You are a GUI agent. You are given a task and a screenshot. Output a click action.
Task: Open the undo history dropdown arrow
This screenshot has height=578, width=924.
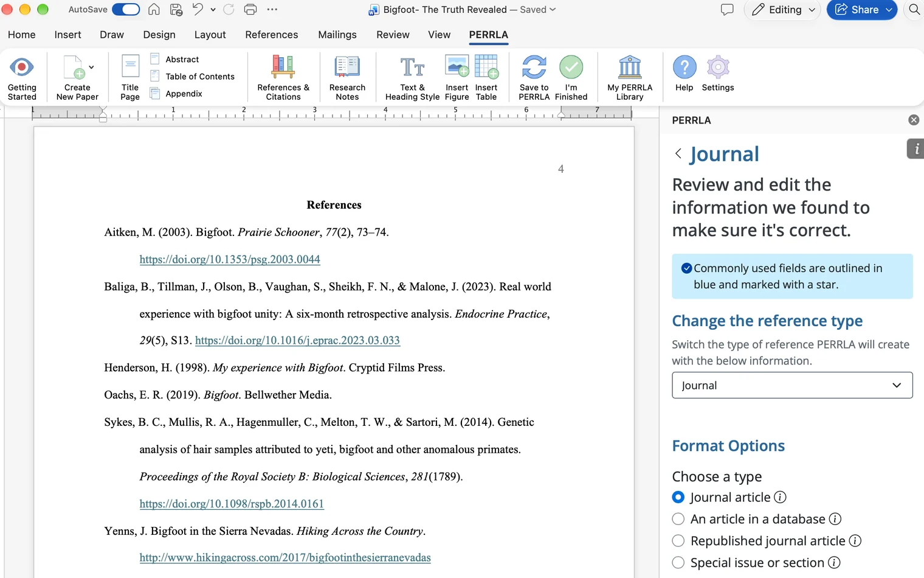(x=213, y=10)
